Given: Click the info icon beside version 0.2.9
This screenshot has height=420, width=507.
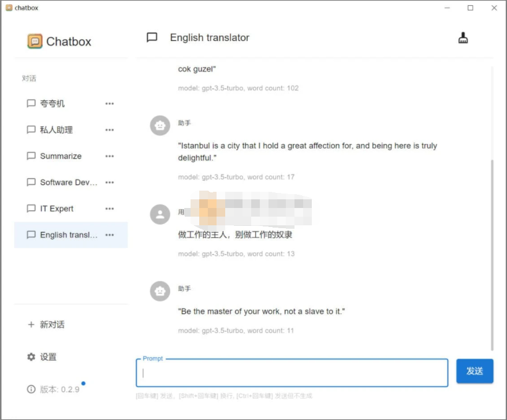Looking at the screenshot, I should pyautogui.click(x=31, y=389).
